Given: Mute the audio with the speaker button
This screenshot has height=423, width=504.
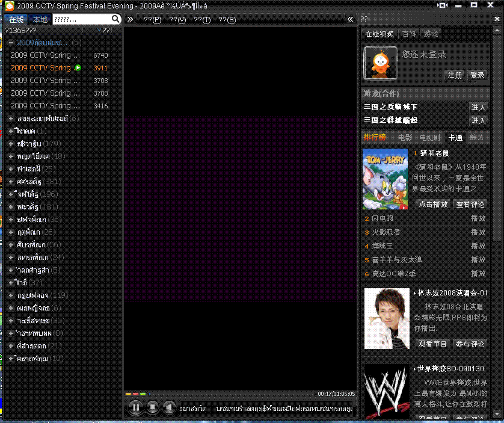Looking at the screenshot, I should (x=169, y=407).
